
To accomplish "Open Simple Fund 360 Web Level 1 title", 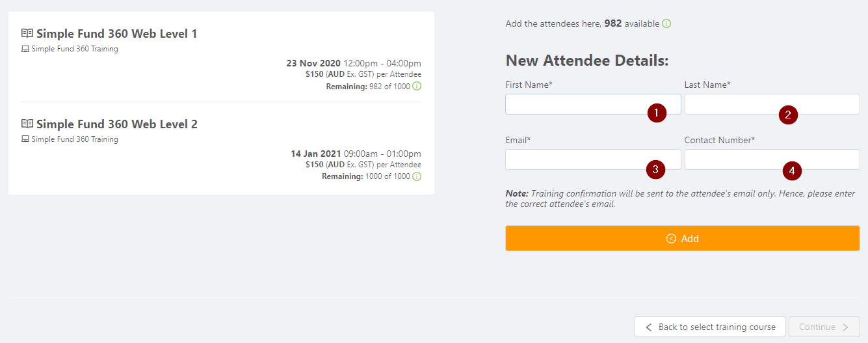I will (x=116, y=33).
